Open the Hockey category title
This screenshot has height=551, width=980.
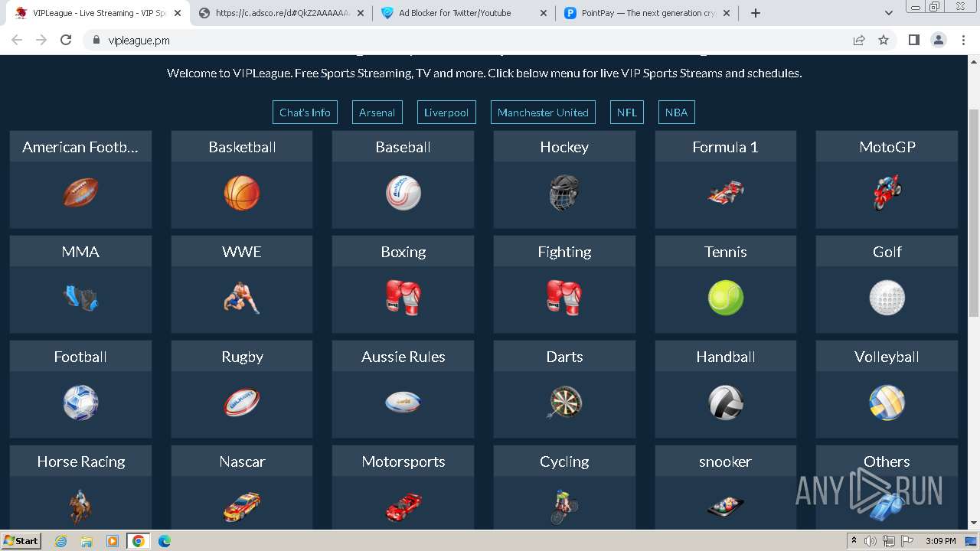tap(564, 147)
